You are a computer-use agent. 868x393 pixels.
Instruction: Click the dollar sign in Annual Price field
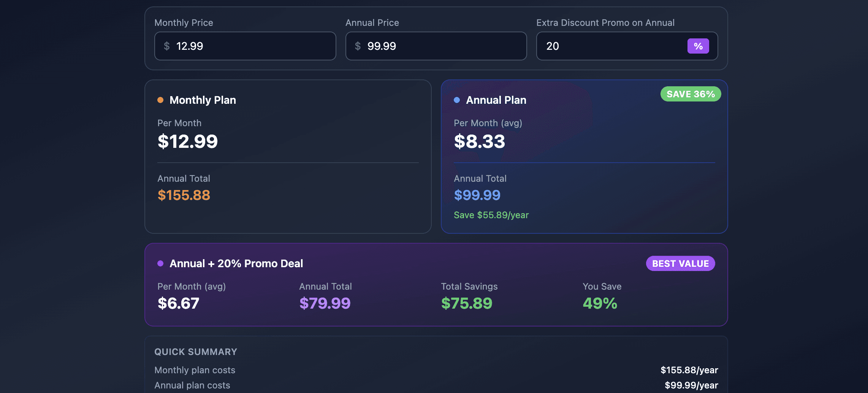[357, 46]
